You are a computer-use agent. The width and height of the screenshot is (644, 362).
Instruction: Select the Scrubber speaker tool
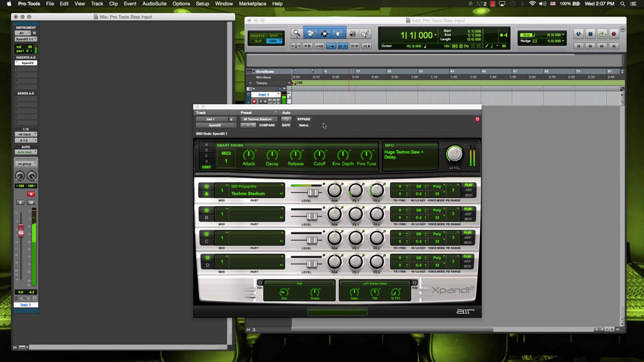(x=352, y=34)
